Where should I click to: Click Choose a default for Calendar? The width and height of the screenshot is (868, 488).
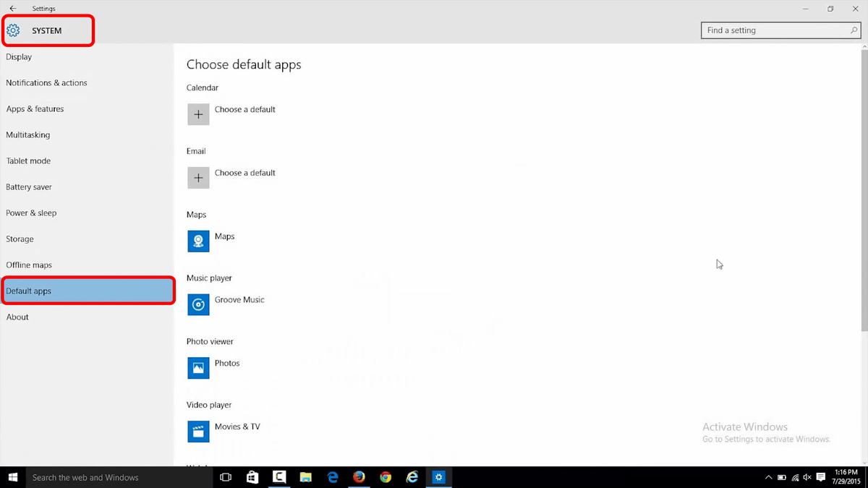pos(245,110)
